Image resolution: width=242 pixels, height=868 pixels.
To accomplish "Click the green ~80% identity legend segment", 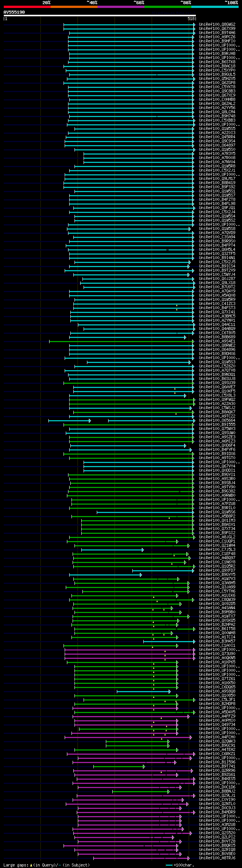I will [x=168, y=7].
